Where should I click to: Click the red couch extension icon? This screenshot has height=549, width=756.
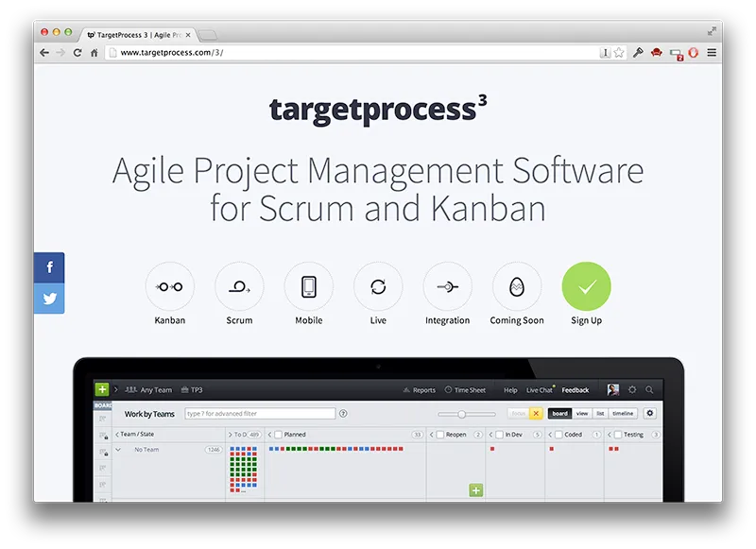click(x=656, y=53)
